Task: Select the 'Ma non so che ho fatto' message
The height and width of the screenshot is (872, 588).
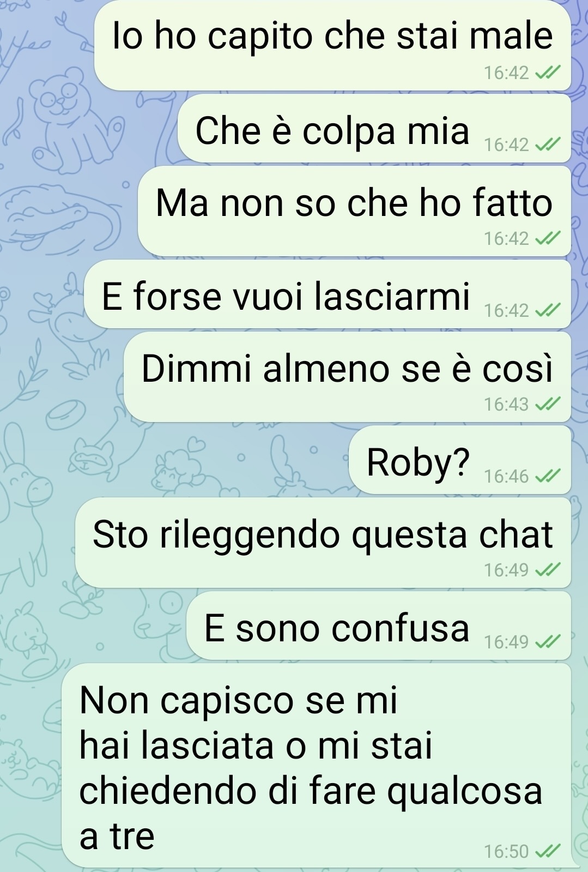Action: (x=354, y=212)
